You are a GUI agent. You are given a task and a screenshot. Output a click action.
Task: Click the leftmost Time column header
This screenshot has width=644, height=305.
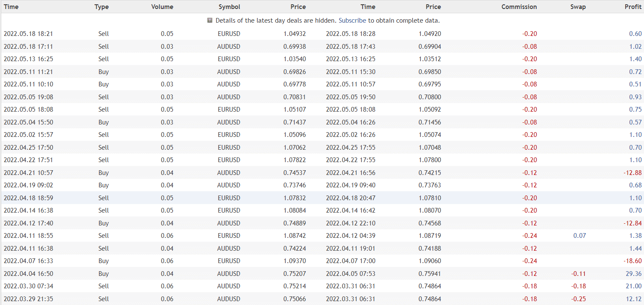click(11, 7)
